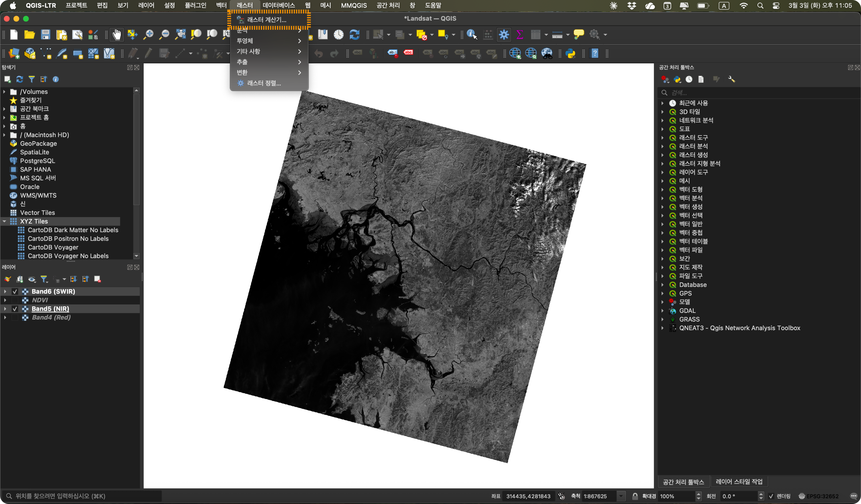
Task: Expand the GDAL toolbox category
Action: click(663, 310)
